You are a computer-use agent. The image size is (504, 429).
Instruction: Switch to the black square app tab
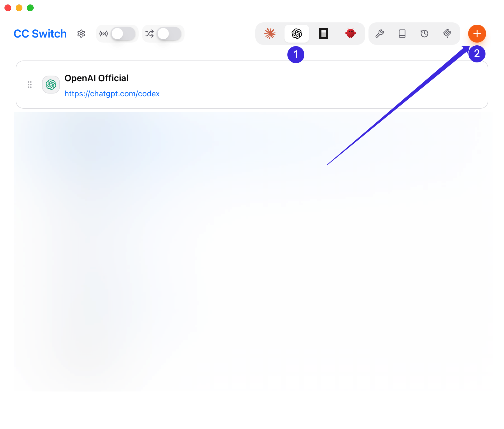pos(324,34)
